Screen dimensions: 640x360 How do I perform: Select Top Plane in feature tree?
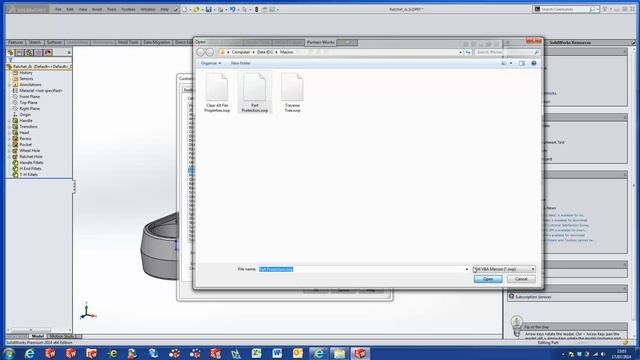click(x=29, y=103)
